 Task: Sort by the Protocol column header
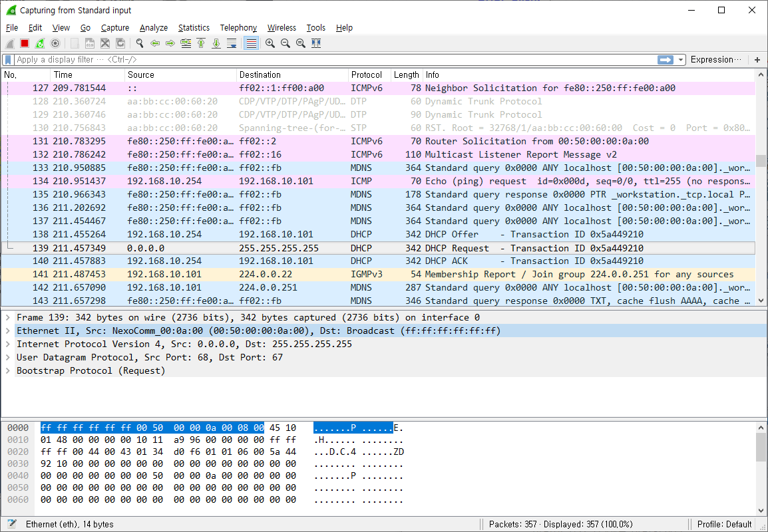tap(369, 75)
